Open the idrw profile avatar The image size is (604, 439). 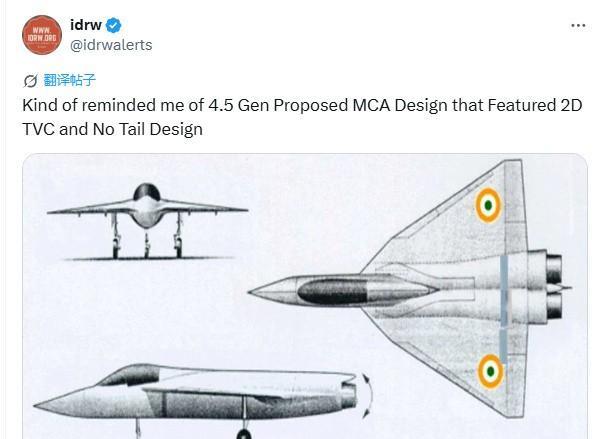coord(42,35)
